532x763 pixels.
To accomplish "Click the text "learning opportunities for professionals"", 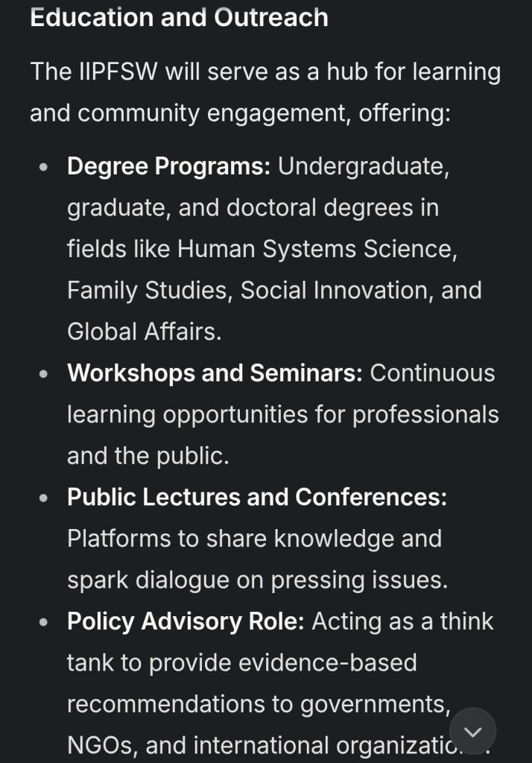I will pyautogui.click(x=283, y=414).
